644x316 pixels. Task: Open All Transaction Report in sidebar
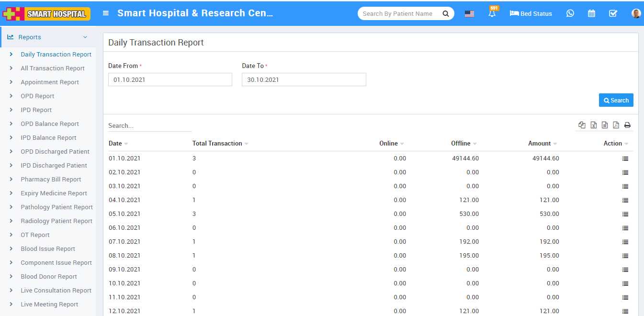(53, 68)
